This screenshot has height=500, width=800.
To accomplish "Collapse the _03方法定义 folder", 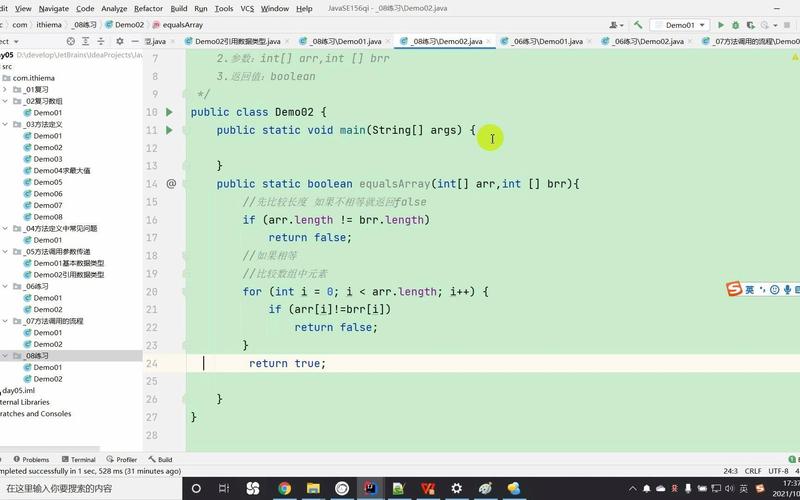I will coord(5,124).
